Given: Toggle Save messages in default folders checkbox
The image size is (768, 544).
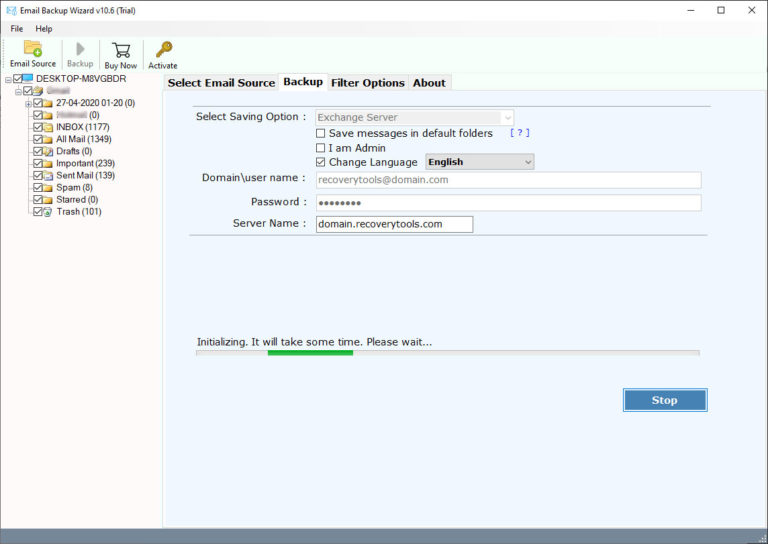Looking at the screenshot, I should pyautogui.click(x=320, y=133).
